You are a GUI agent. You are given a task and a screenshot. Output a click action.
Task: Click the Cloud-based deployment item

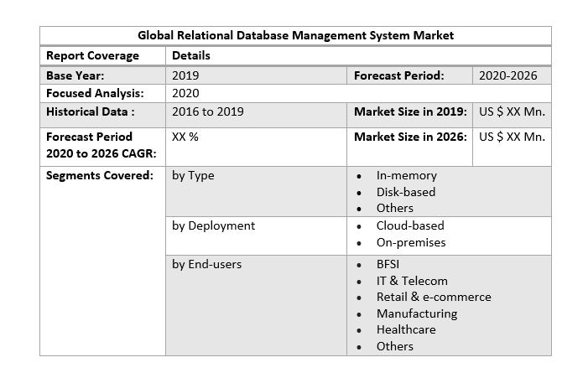[409, 225]
